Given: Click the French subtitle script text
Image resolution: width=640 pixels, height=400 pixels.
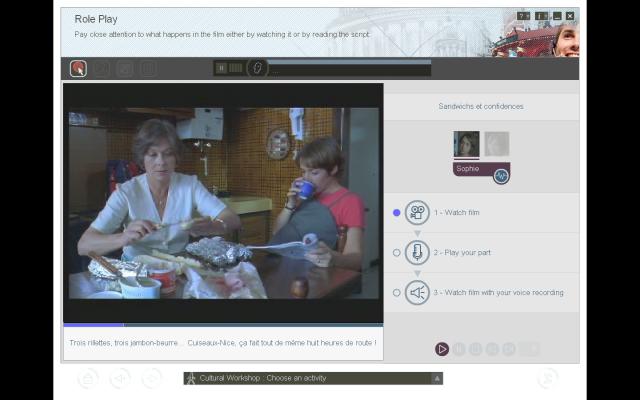Looking at the screenshot, I should pos(222,343).
